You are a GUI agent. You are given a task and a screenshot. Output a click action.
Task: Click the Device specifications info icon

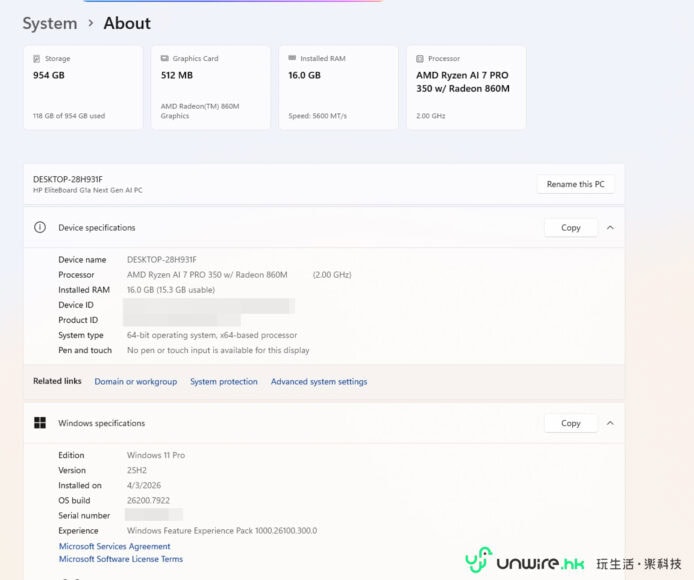click(40, 228)
